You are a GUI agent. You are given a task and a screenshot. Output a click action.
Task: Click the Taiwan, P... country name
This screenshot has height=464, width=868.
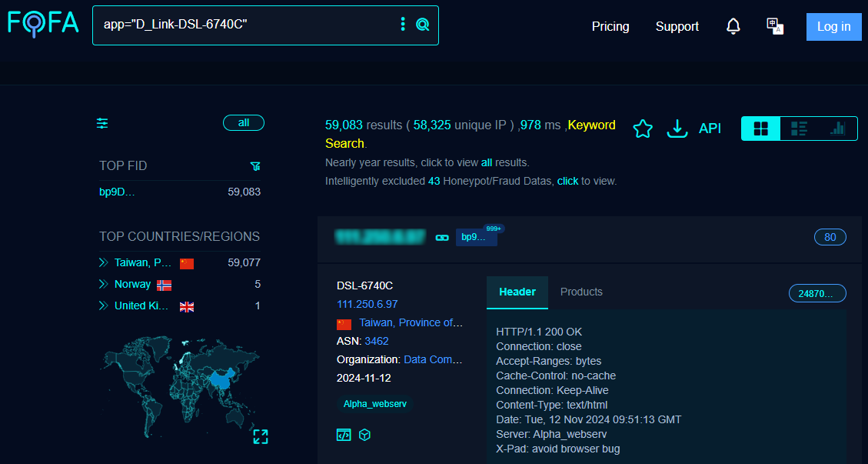(x=143, y=262)
